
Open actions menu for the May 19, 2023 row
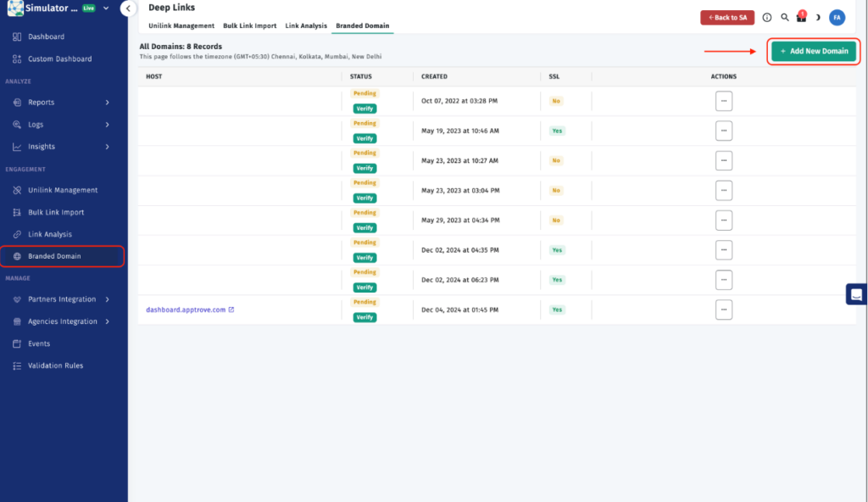point(724,131)
